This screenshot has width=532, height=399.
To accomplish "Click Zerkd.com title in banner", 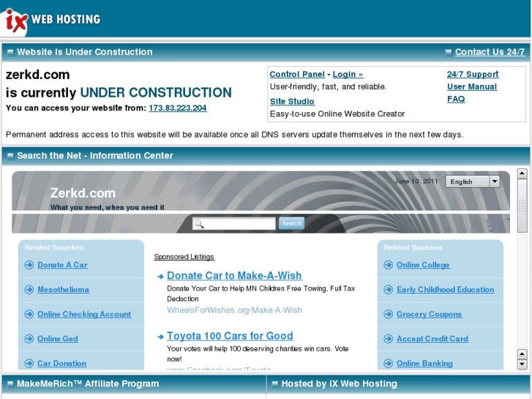I will [x=83, y=193].
